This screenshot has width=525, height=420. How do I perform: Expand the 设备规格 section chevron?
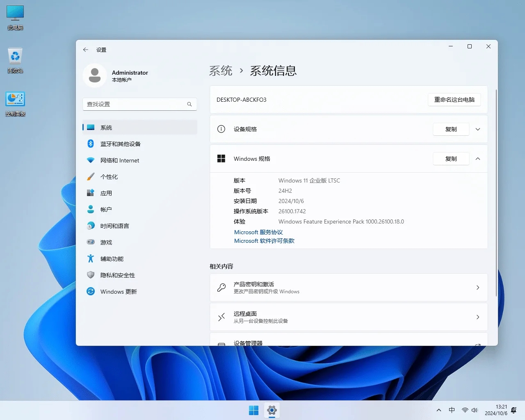[478, 129]
